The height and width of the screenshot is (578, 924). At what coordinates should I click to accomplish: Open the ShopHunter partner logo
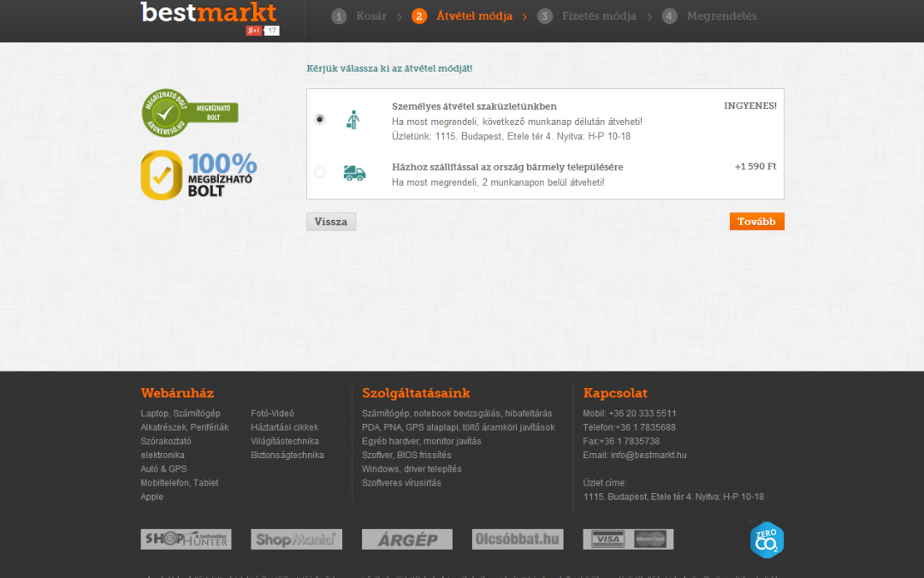point(187,539)
